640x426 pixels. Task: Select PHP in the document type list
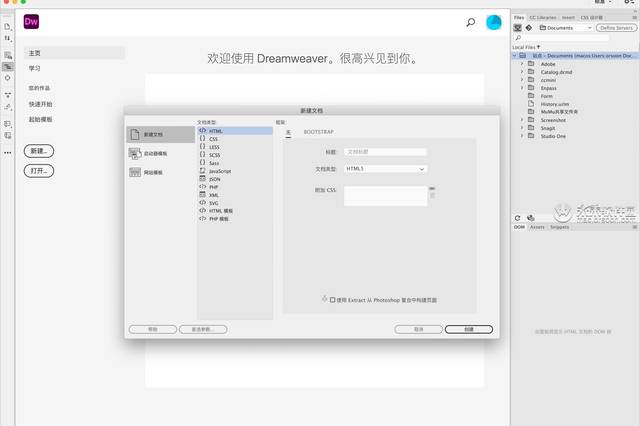pyautogui.click(x=235, y=187)
